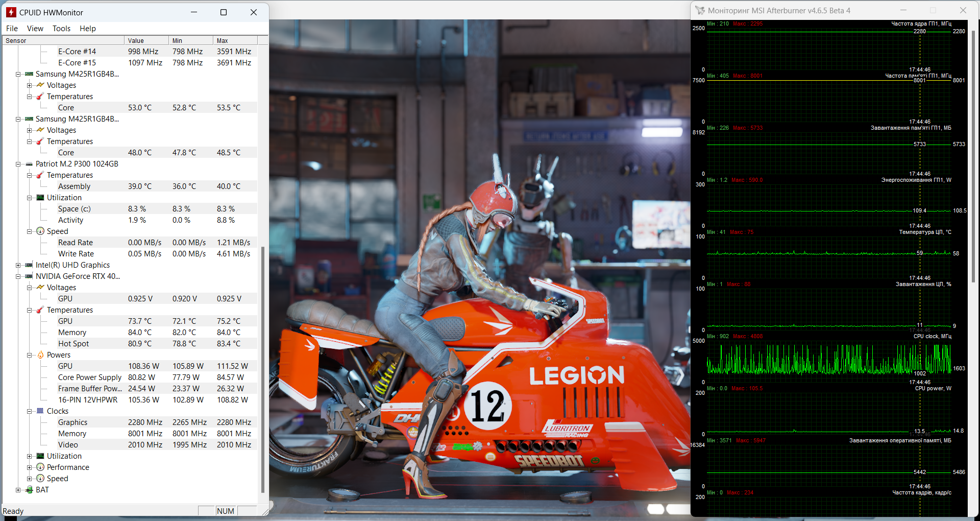Select the Hot Spot temperature row

click(x=73, y=344)
